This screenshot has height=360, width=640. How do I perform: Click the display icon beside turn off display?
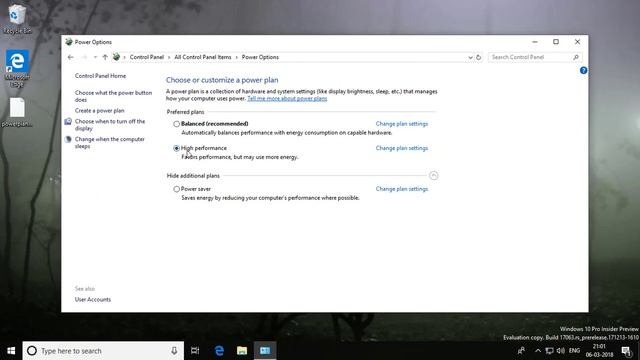coord(68,122)
